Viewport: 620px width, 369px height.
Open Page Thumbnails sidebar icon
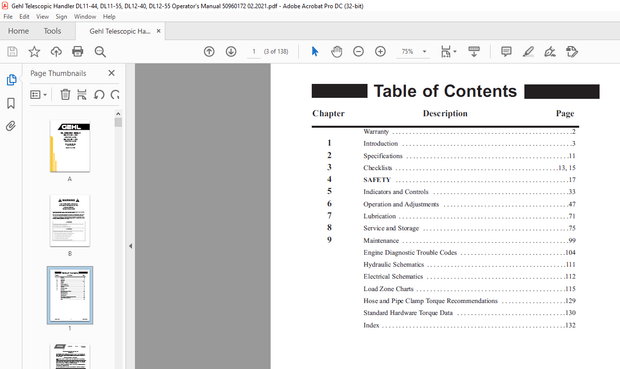pyautogui.click(x=11, y=79)
